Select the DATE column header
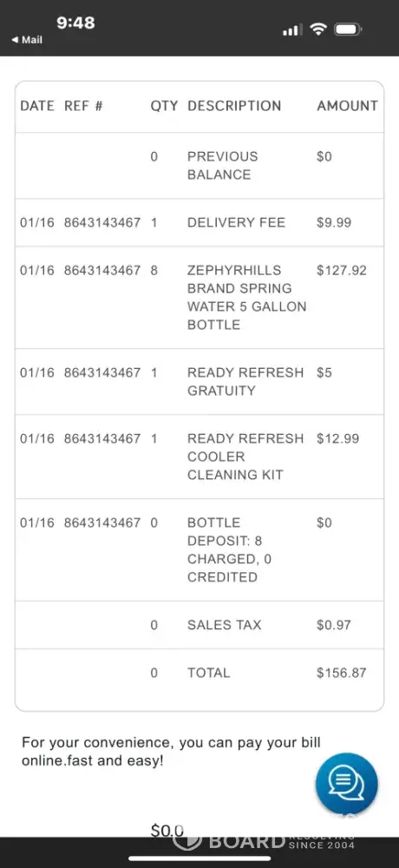 tap(37, 106)
